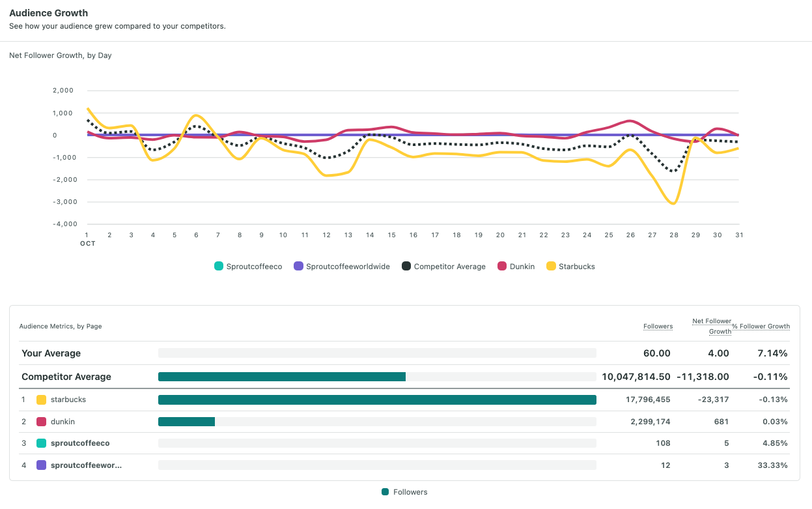Click the 2,000 y-axis label
Viewport: 812px width, 509px height.
click(63, 91)
